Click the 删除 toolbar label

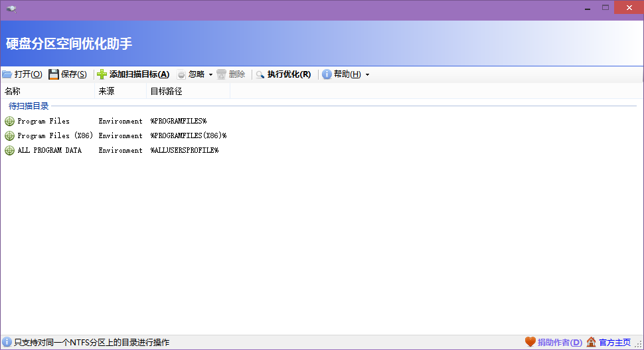[237, 74]
